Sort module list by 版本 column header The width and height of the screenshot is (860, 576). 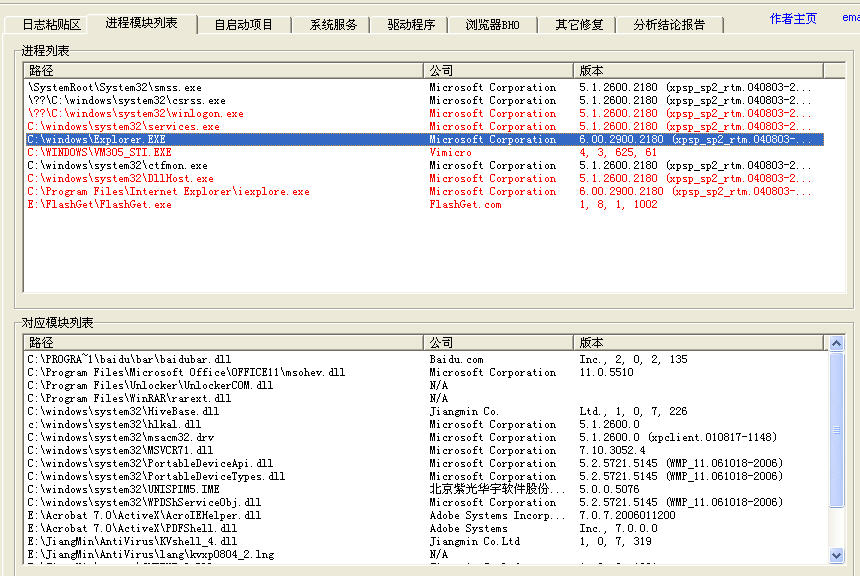click(698, 342)
